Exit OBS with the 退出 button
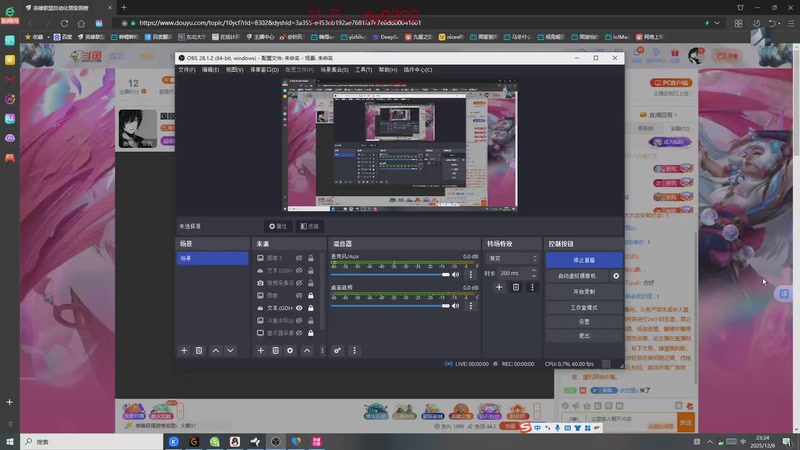The width and height of the screenshot is (800, 450). point(584,336)
